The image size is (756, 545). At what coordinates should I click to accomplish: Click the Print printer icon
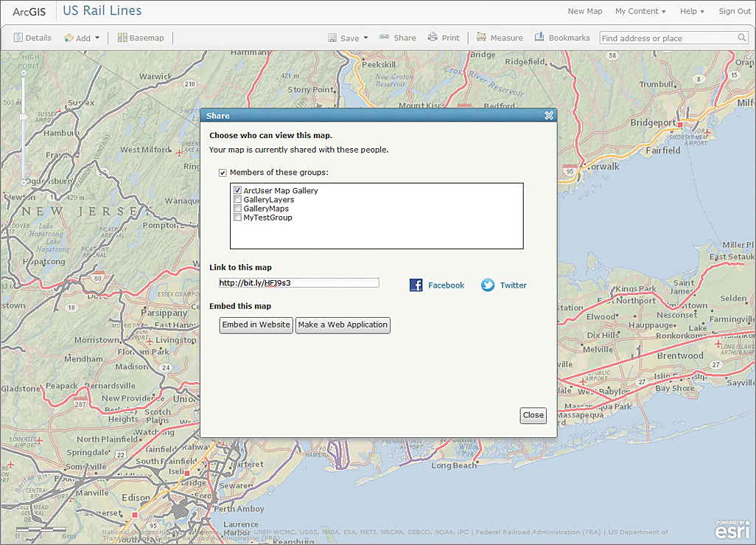click(x=433, y=37)
